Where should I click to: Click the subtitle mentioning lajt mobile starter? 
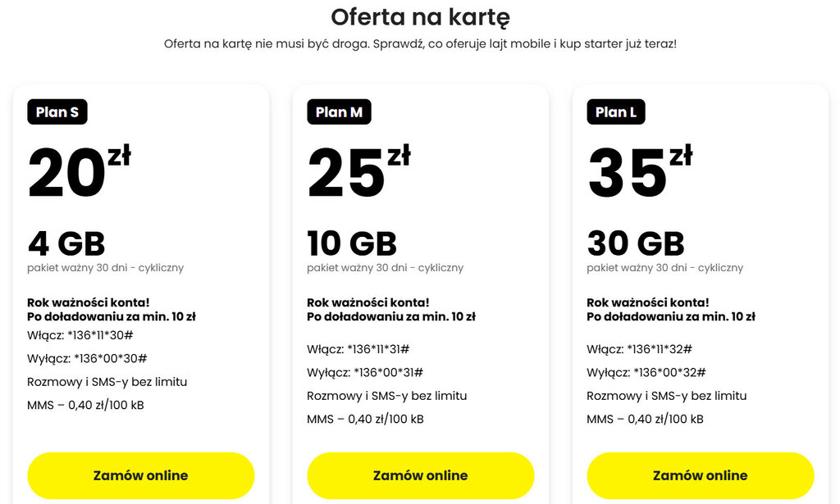click(x=420, y=43)
